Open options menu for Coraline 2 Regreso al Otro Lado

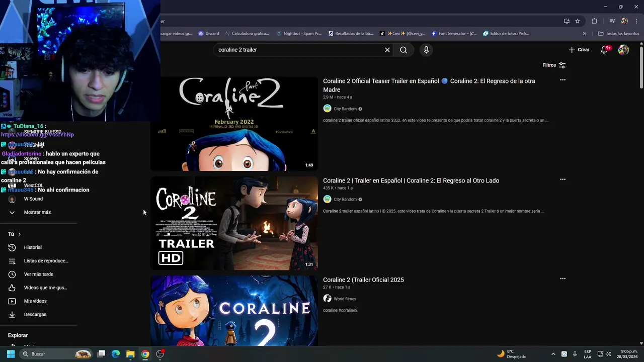(562, 179)
